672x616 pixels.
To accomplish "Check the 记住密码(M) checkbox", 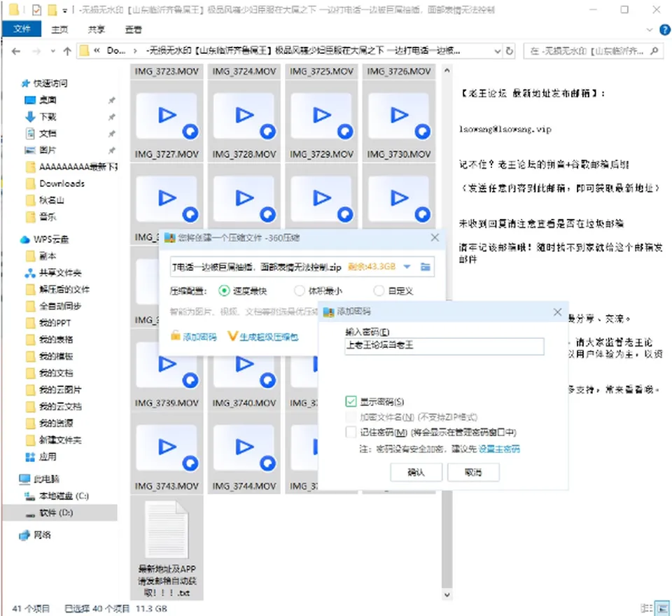I will pos(351,432).
